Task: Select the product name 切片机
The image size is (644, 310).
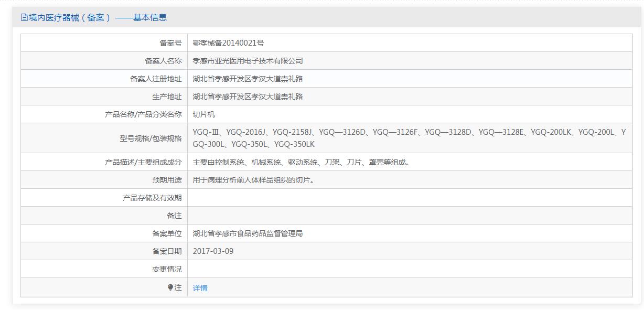Action: (203, 114)
